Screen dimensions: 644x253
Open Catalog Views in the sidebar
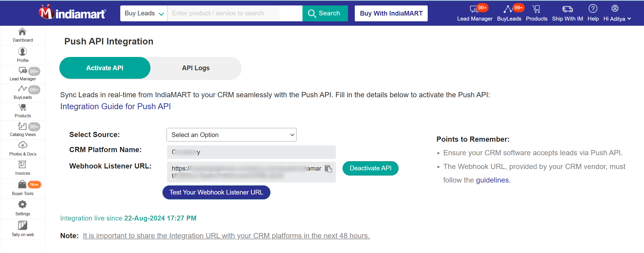pyautogui.click(x=22, y=127)
